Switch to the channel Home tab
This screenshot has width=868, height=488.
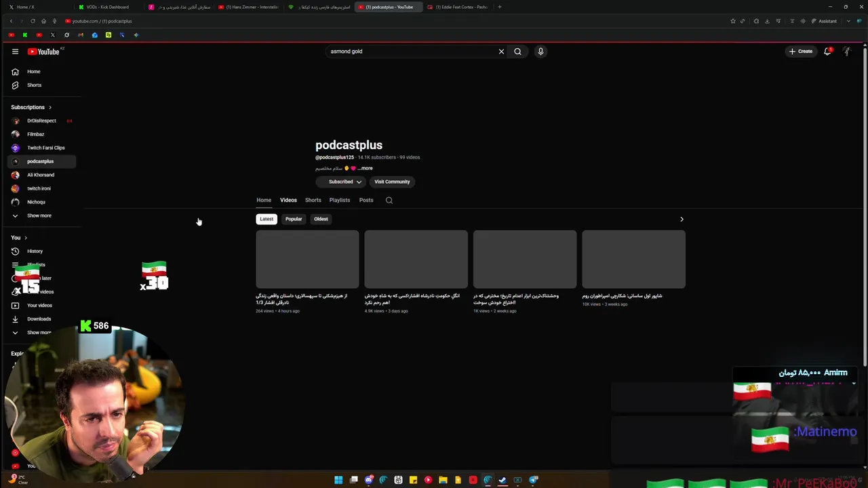point(264,200)
